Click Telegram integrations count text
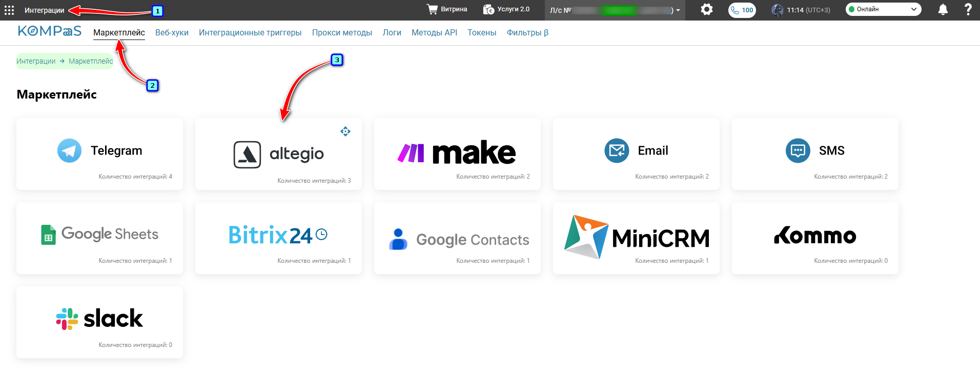Image resolution: width=980 pixels, height=368 pixels. 135,177
